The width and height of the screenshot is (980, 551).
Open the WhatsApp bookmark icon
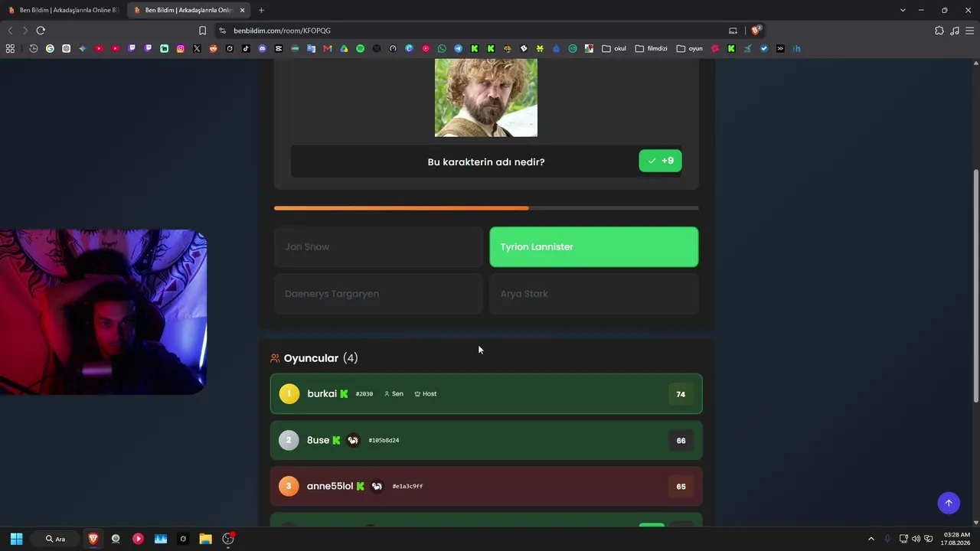(x=442, y=48)
